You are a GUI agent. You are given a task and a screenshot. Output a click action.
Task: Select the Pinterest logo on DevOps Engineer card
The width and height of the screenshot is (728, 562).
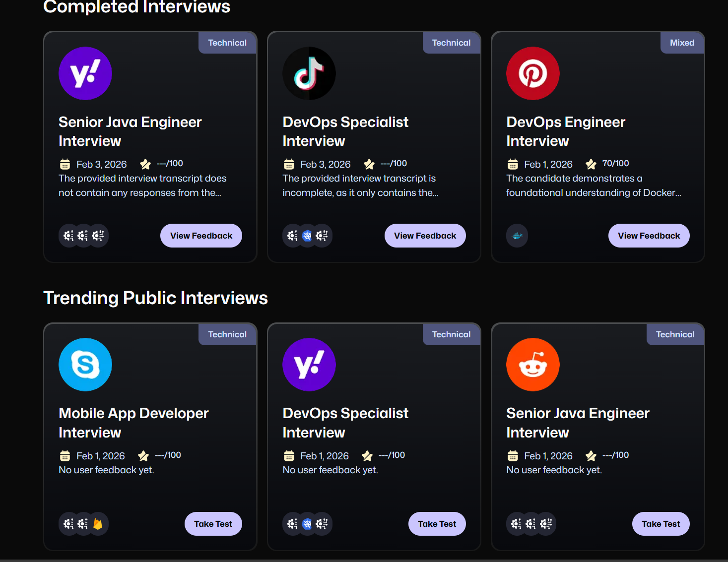point(532,73)
